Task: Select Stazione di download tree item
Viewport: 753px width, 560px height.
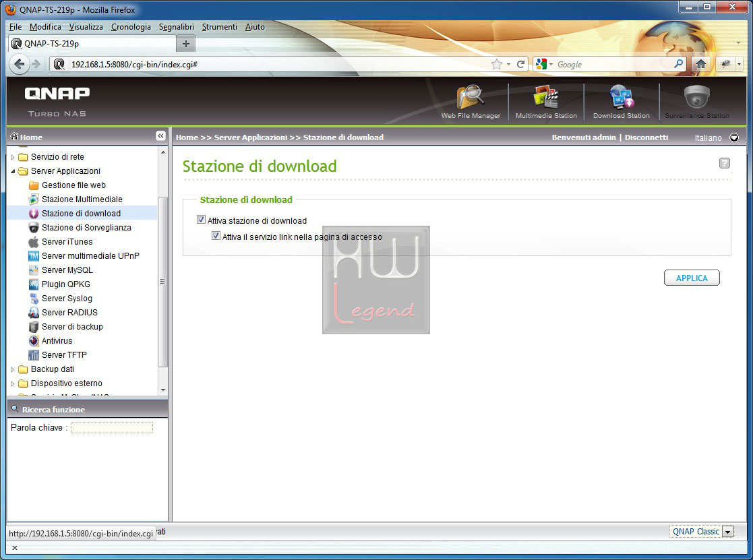Action: click(x=82, y=213)
